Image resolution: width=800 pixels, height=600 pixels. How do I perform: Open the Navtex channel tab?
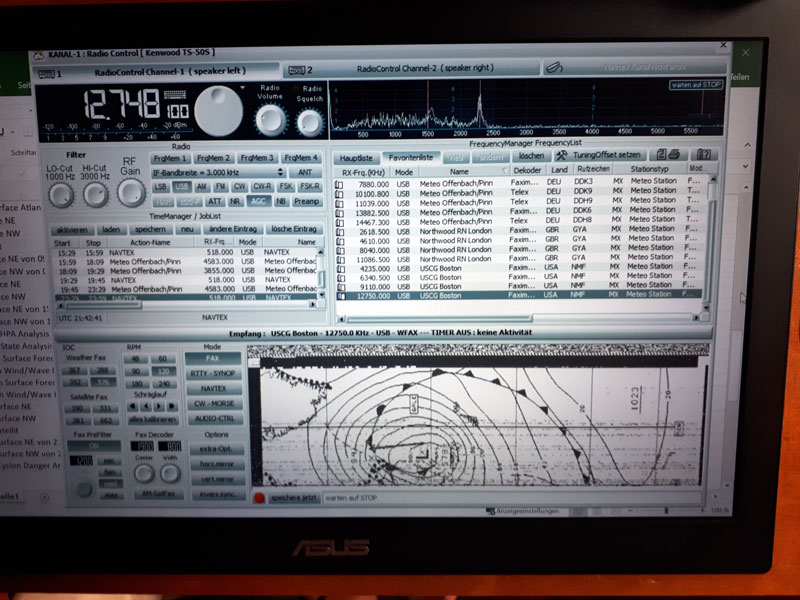[635, 67]
